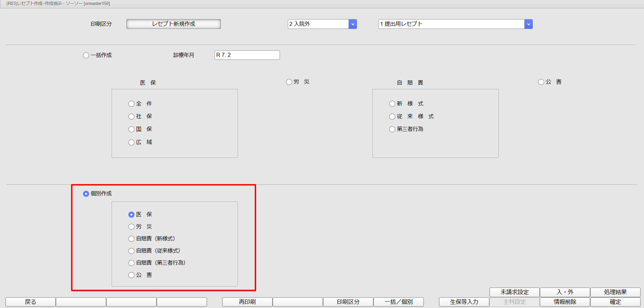Choose the 社保 radio option
Screen dimensions: 644x308
coord(131,117)
